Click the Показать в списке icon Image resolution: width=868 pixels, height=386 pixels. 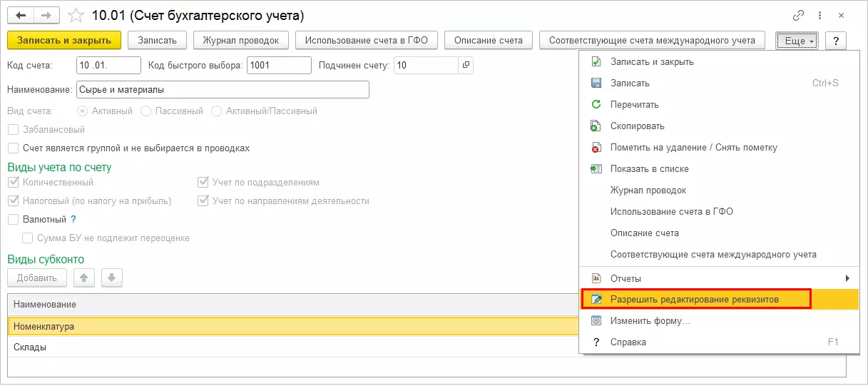coord(596,168)
